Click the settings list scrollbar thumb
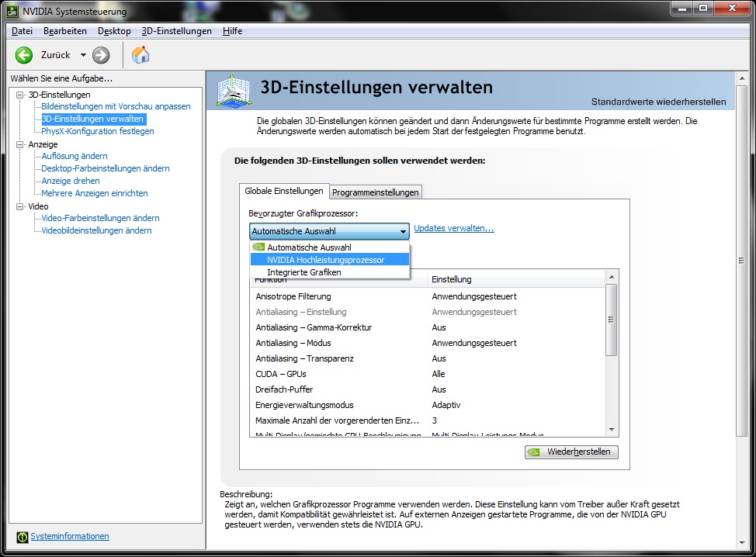 tap(612, 320)
